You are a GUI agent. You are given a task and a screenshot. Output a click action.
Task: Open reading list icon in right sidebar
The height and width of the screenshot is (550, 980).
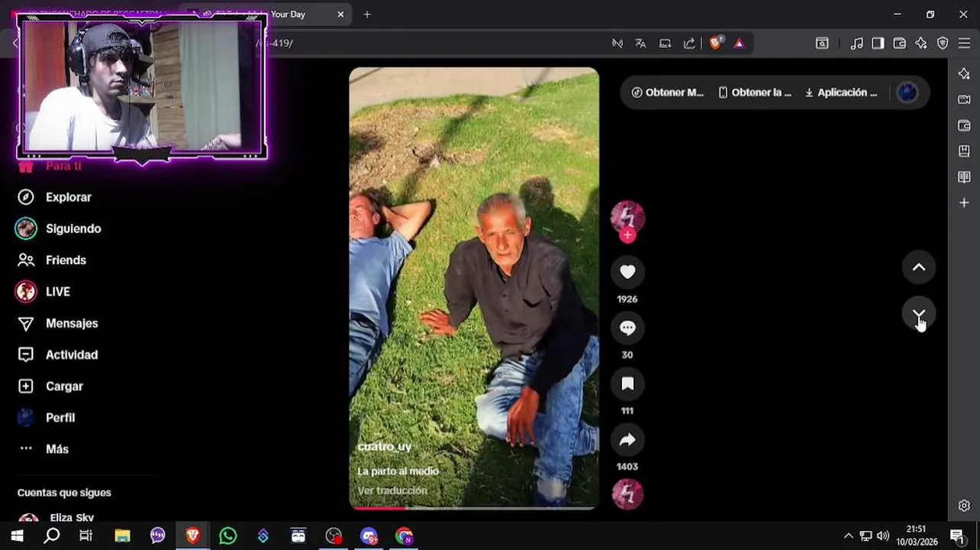pos(964,177)
